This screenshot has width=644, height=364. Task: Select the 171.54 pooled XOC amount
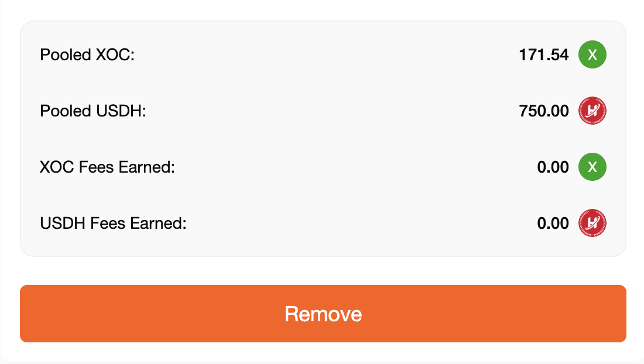coord(544,54)
